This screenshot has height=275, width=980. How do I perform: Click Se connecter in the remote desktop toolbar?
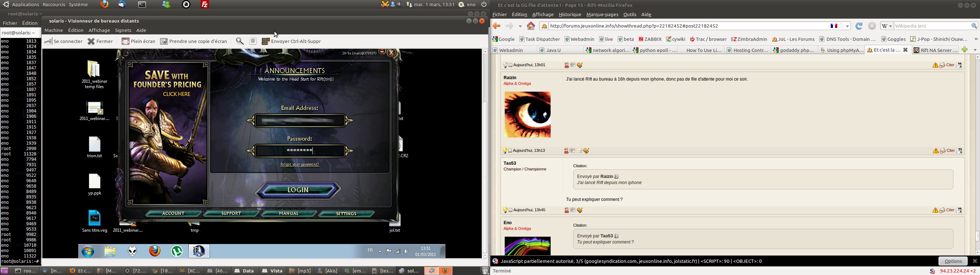(x=63, y=41)
